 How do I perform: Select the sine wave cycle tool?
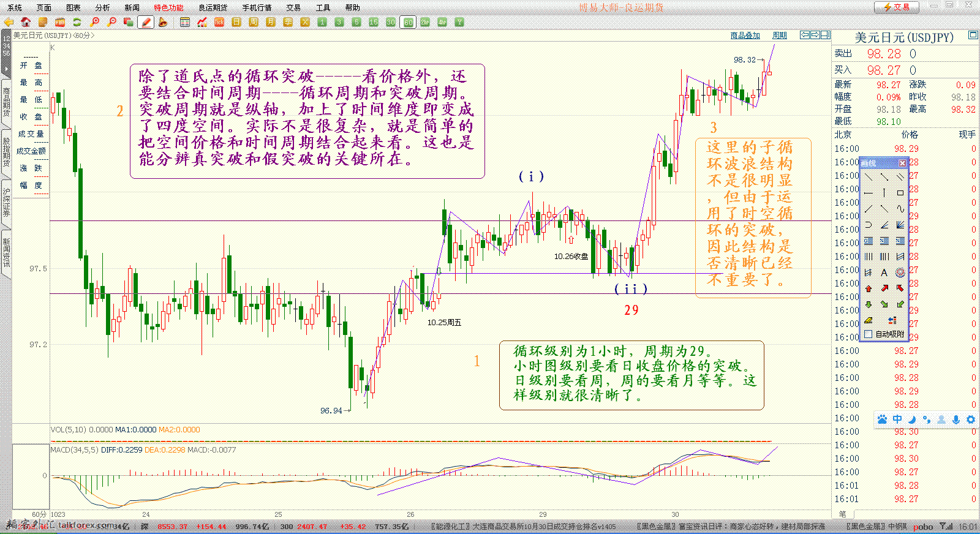tap(900, 208)
